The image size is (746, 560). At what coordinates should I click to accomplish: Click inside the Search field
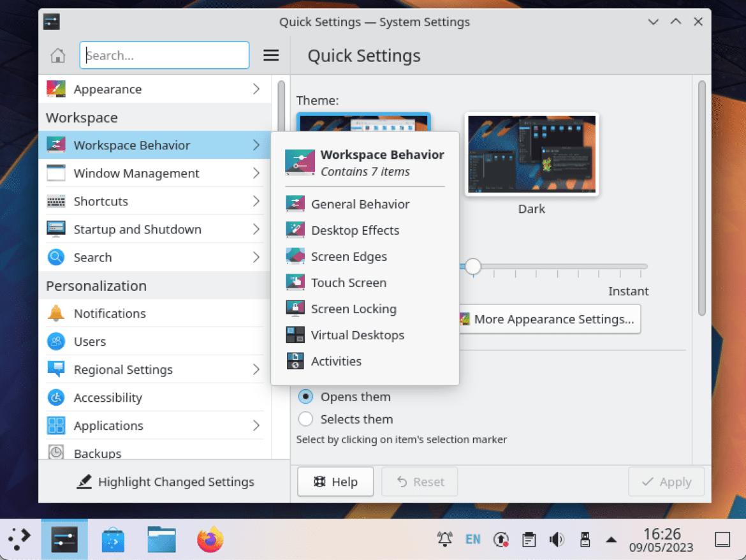click(164, 55)
